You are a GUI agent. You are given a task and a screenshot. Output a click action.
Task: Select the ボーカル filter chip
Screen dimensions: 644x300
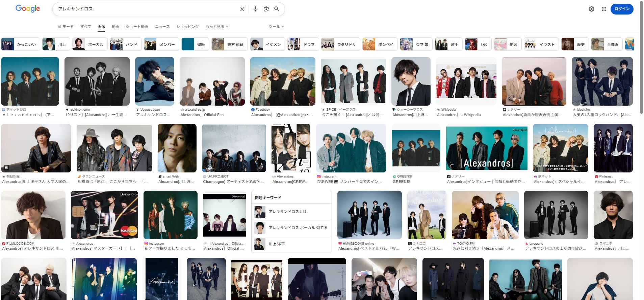coord(90,44)
